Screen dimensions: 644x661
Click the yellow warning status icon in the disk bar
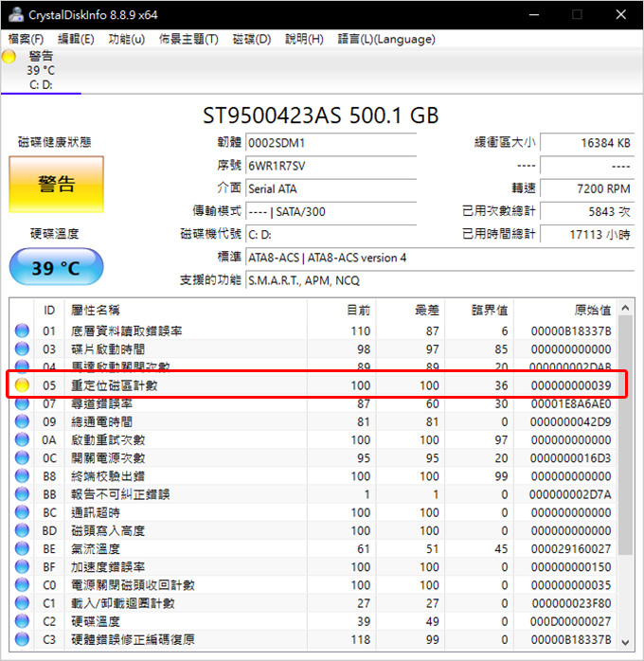(9, 57)
